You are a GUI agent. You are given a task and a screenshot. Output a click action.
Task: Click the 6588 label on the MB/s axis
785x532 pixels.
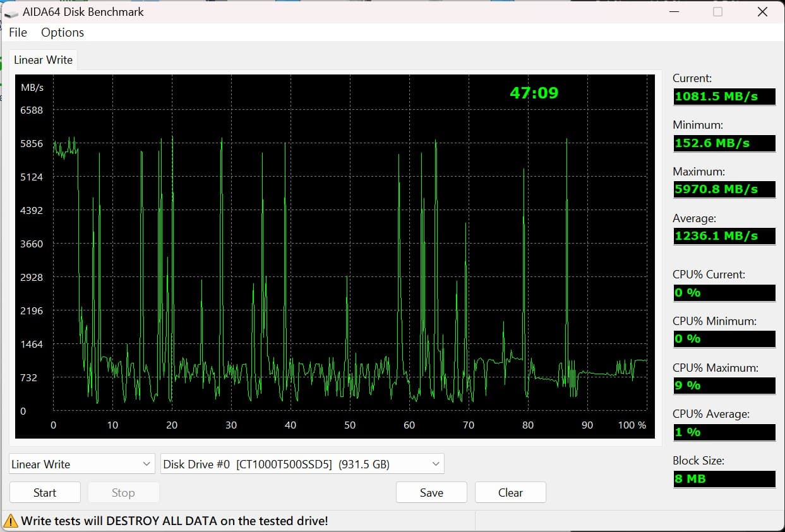point(32,110)
